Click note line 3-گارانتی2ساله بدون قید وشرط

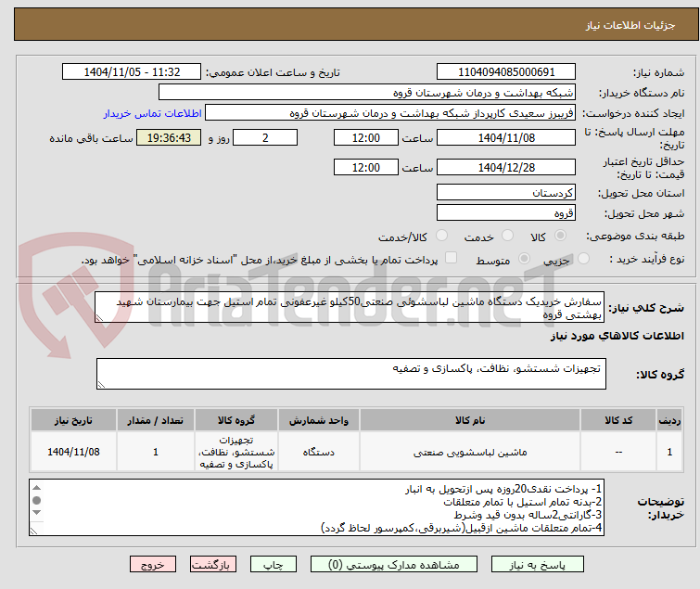(528, 515)
